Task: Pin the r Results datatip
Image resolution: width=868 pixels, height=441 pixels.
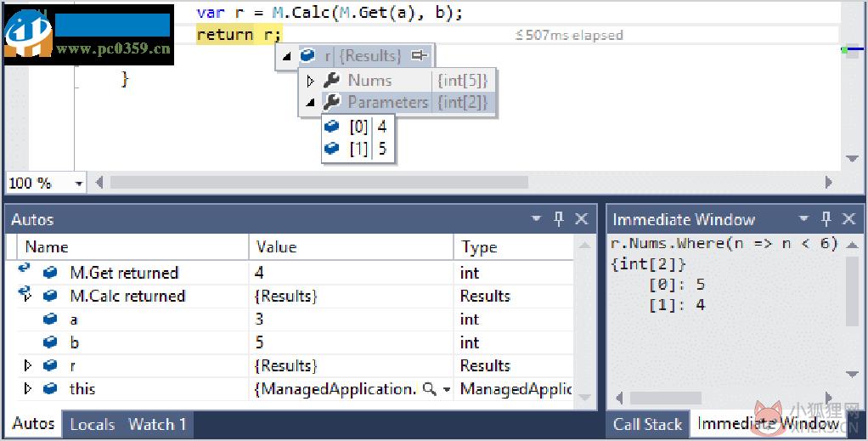Action: (x=420, y=55)
